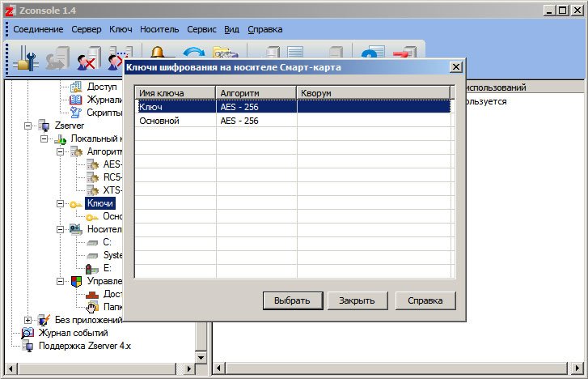Click the connection settings wrench toolbar icon
588x379 pixels.
(26, 58)
